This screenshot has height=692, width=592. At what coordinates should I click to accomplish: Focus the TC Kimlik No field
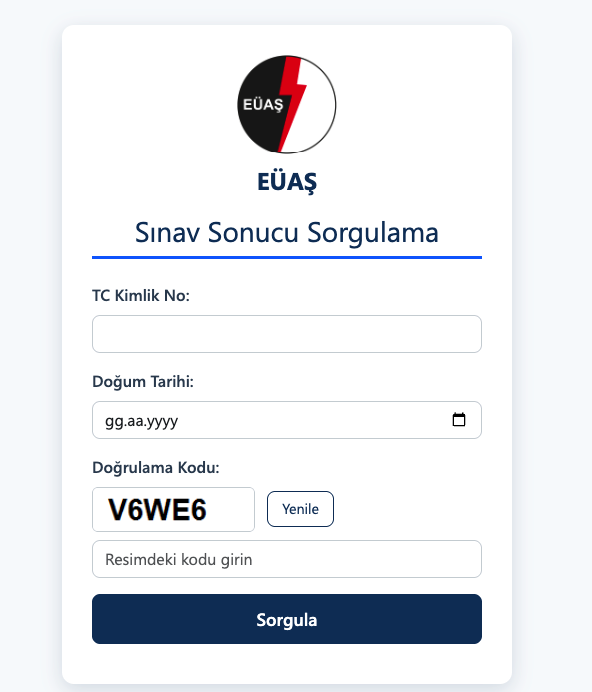click(287, 334)
